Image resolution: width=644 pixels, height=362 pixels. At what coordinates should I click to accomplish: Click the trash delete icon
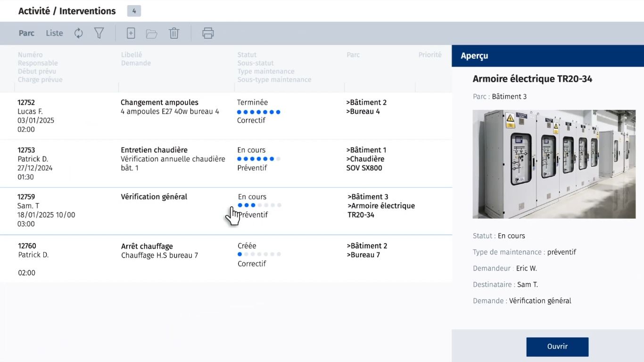point(174,33)
